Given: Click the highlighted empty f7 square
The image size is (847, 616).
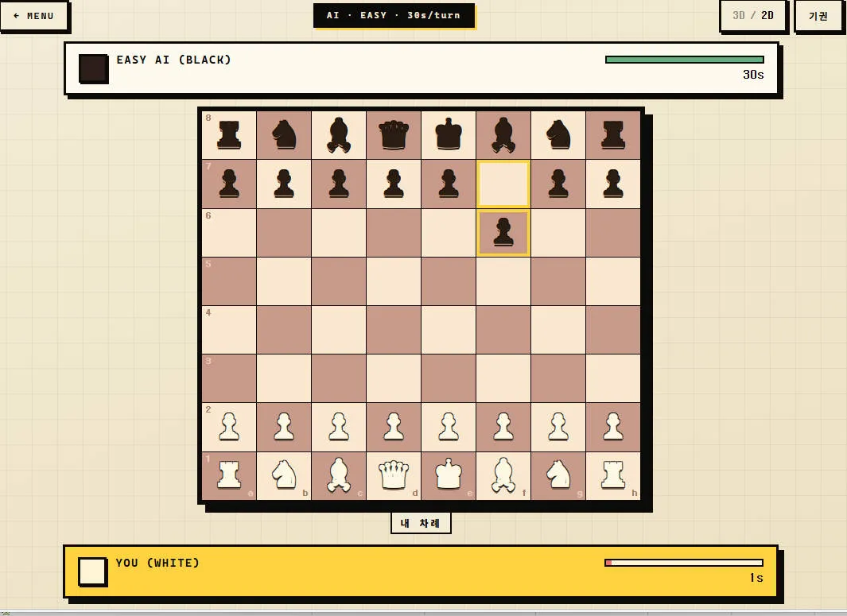Looking at the screenshot, I should tap(503, 184).
